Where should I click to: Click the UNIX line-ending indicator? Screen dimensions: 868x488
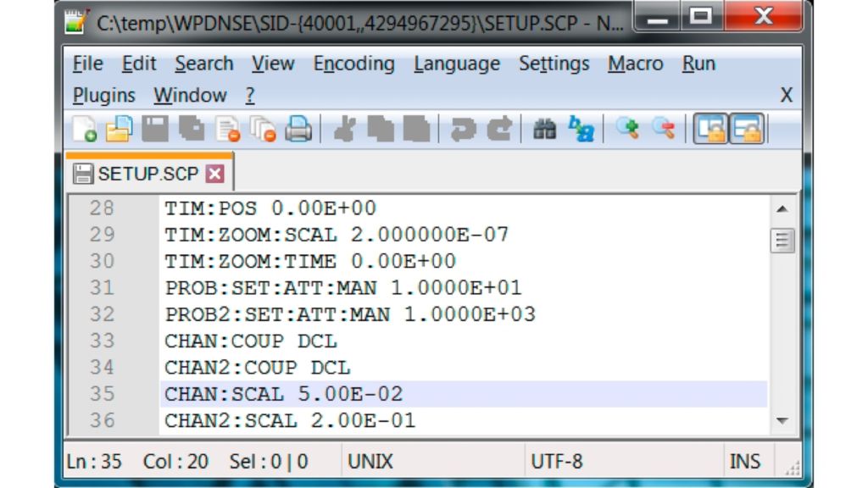[x=370, y=461]
